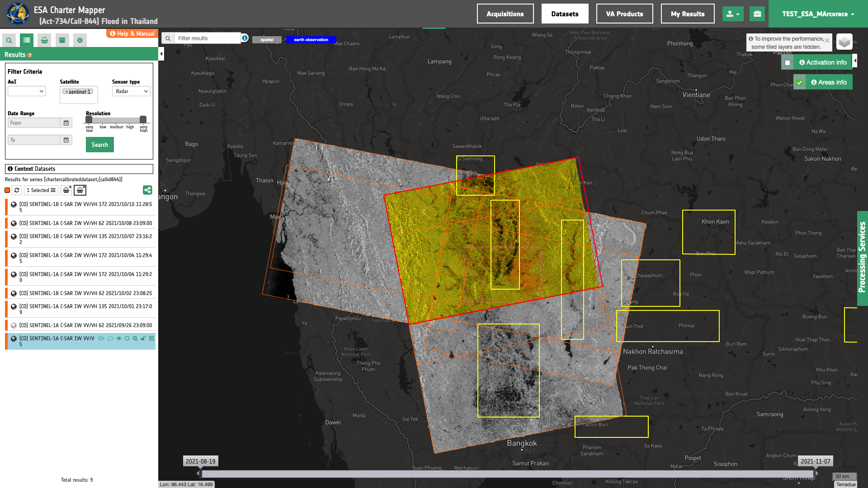Open the map layers stack icon

point(844,42)
